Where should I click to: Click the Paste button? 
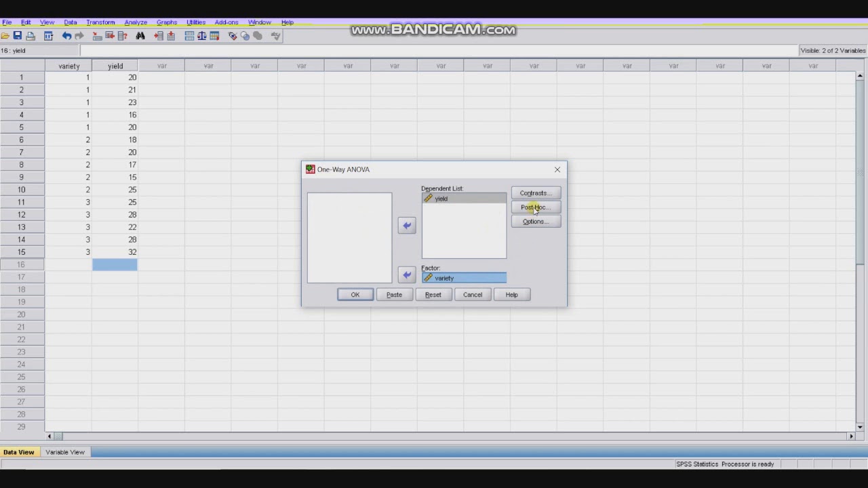tap(394, 295)
